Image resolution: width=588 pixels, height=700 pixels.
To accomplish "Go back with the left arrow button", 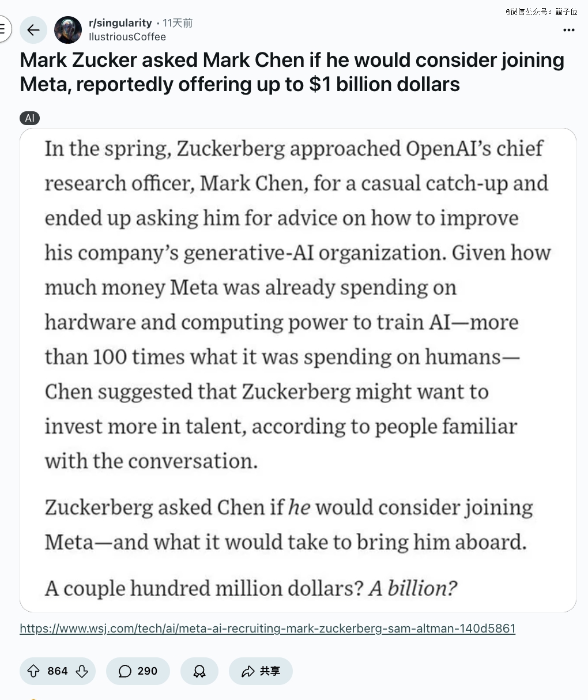I will point(33,30).
